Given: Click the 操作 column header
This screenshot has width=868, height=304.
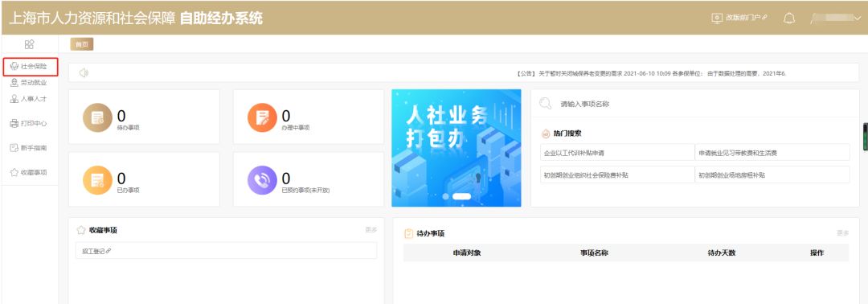Looking at the screenshot, I should 817,253.
